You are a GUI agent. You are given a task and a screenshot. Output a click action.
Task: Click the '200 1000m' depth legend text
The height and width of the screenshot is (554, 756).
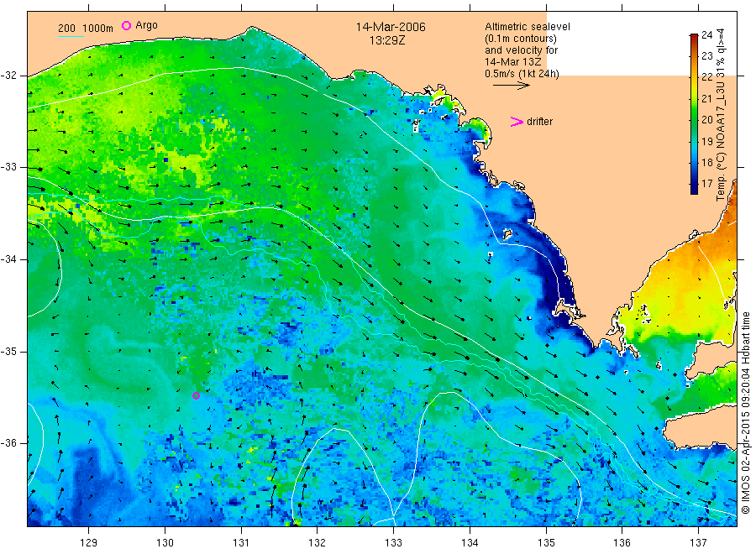(86, 29)
